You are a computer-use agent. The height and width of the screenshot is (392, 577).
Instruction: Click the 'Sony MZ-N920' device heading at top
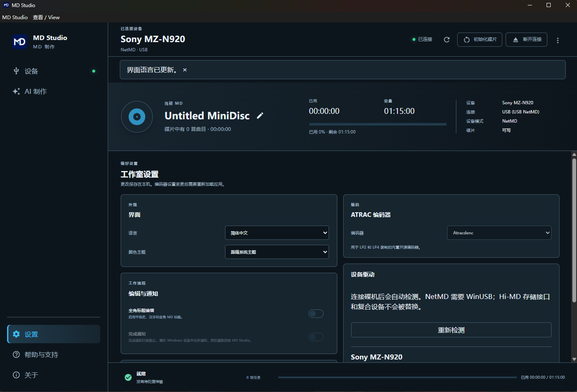coord(153,39)
